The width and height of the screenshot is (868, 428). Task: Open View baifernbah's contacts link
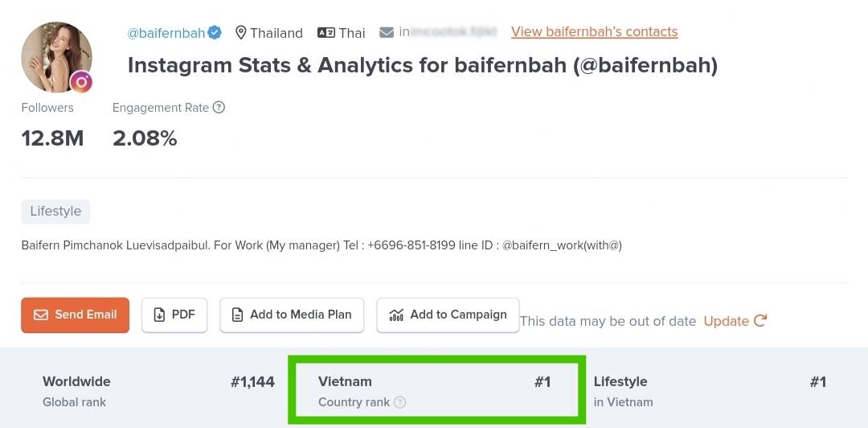[594, 31]
